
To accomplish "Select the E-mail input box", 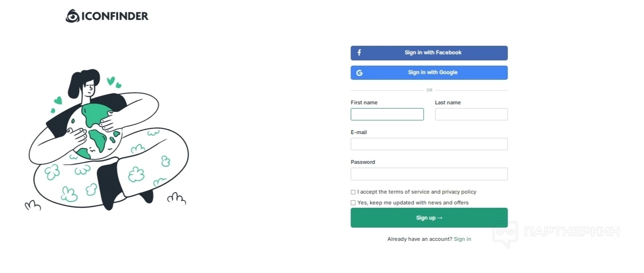I will point(429,144).
